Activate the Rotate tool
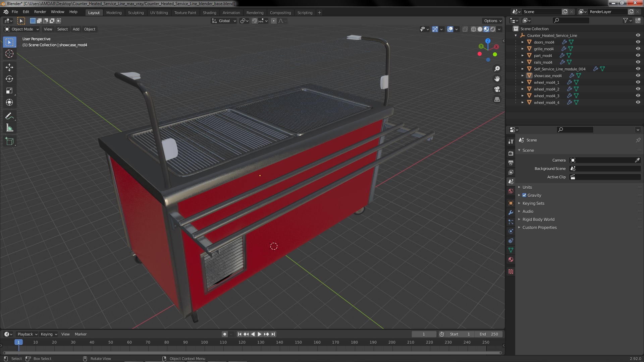This screenshot has height=362, width=644. click(9, 79)
